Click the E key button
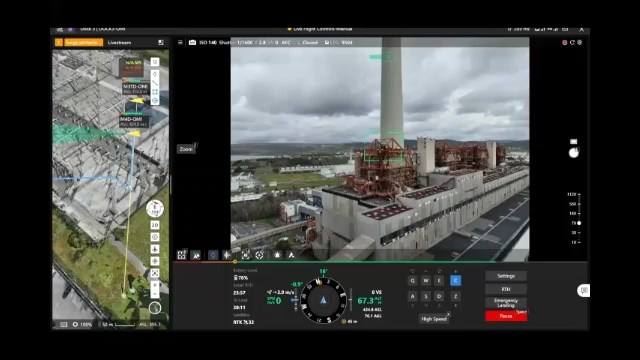This screenshot has width=640, height=360. pyautogui.click(x=439, y=280)
